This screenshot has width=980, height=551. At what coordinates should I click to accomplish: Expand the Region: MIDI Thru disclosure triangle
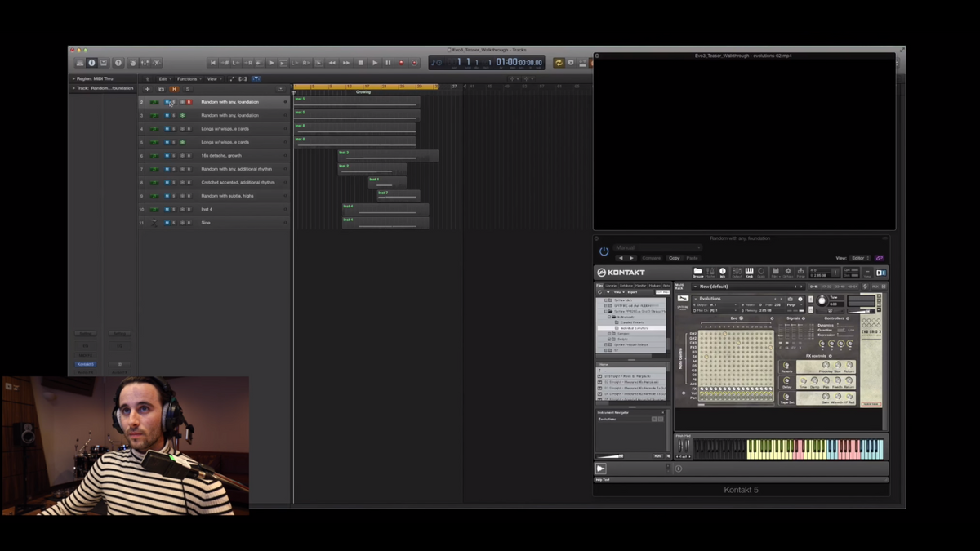click(73, 78)
